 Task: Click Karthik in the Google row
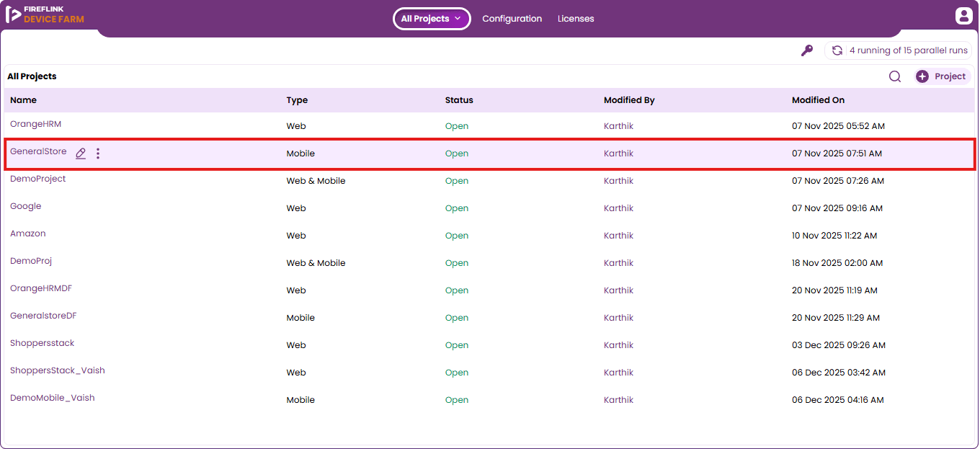(x=618, y=208)
